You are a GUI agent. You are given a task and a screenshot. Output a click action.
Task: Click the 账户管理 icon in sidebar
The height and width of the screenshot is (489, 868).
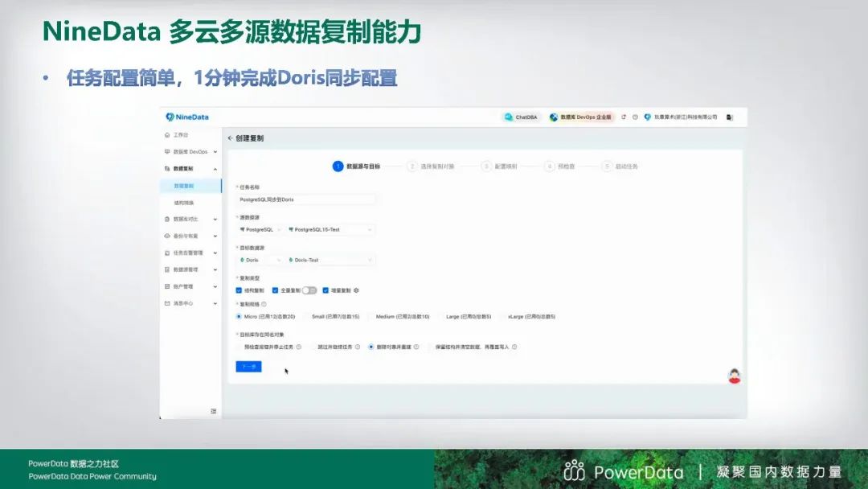(167, 286)
